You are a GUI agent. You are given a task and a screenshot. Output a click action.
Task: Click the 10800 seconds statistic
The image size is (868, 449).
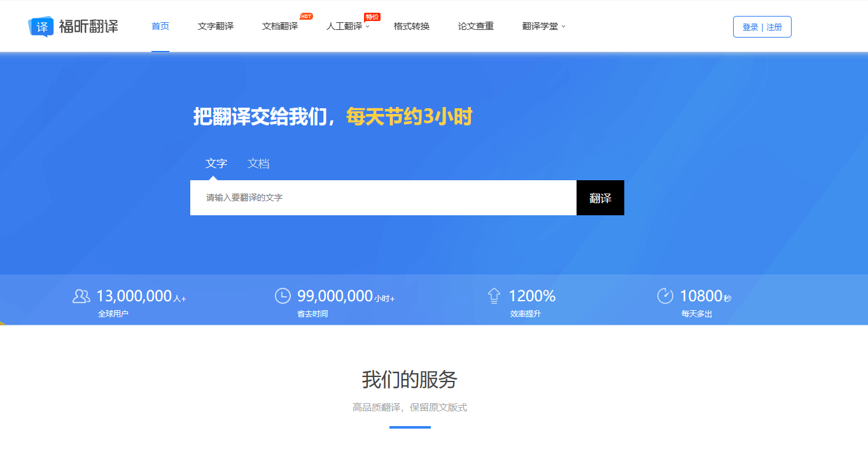[701, 296]
